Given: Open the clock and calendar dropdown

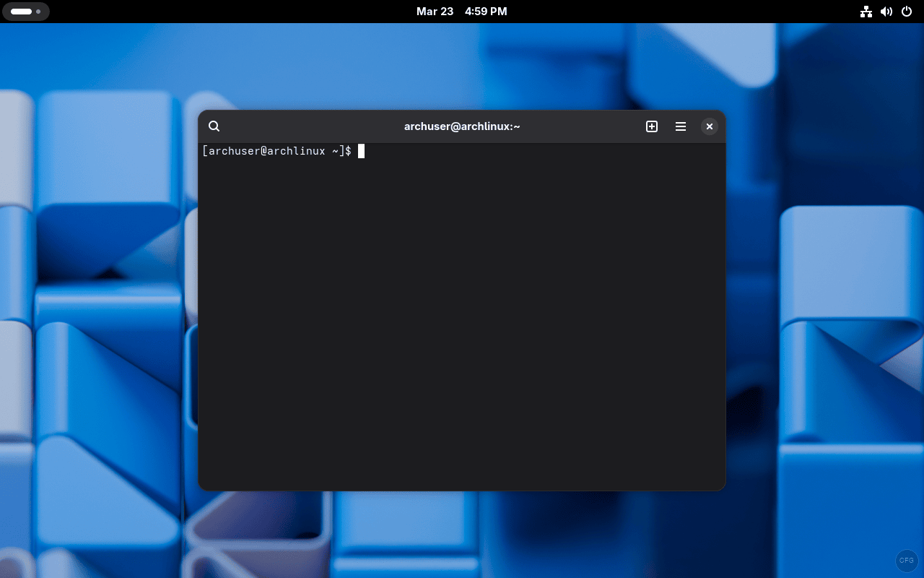Looking at the screenshot, I should point(461,12).
